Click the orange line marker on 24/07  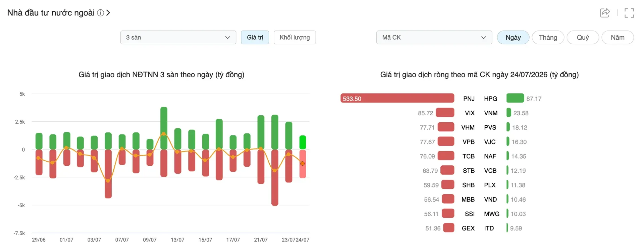303,163
